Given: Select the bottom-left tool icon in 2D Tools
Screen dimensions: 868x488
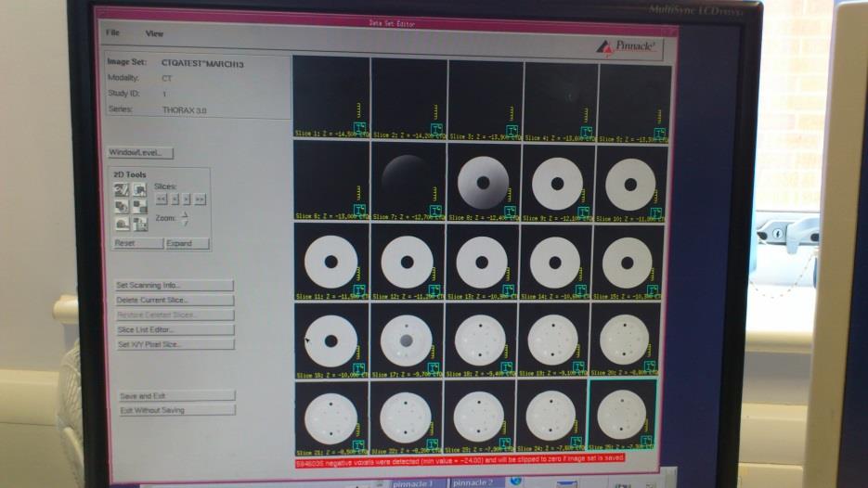Looking at the screenshot, I should 123,225.
